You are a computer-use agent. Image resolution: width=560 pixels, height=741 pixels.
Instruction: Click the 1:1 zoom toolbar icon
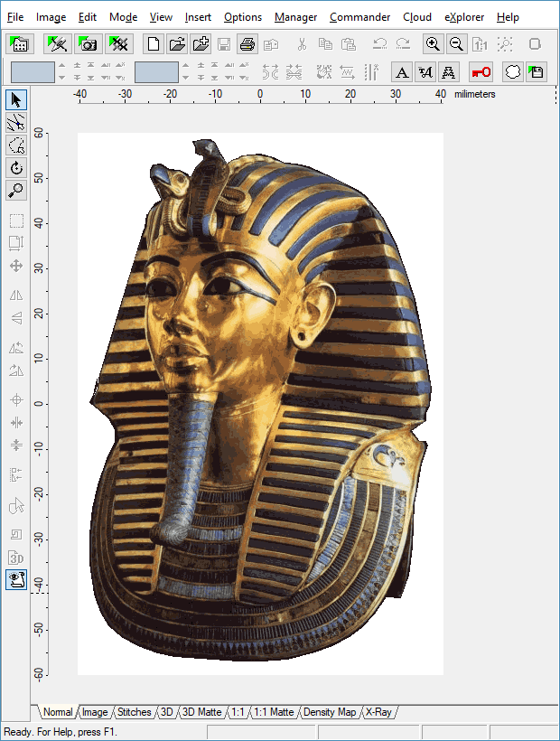480,44
